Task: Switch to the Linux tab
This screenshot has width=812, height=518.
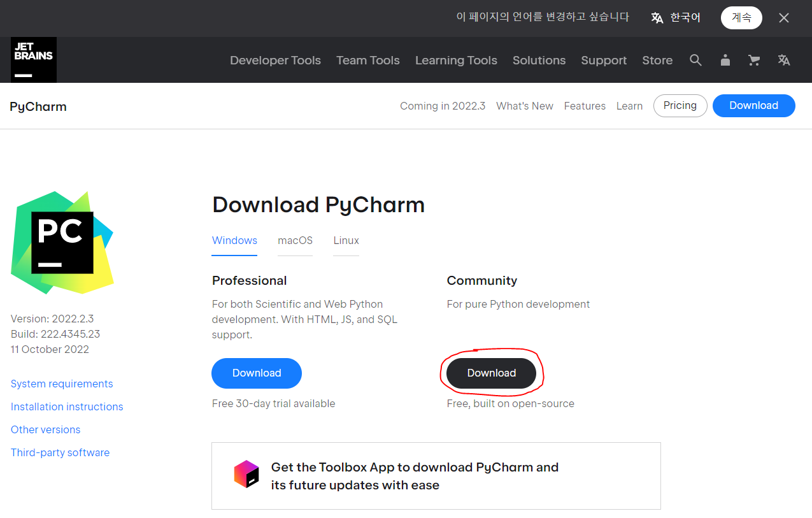Action: coord(346,241)
